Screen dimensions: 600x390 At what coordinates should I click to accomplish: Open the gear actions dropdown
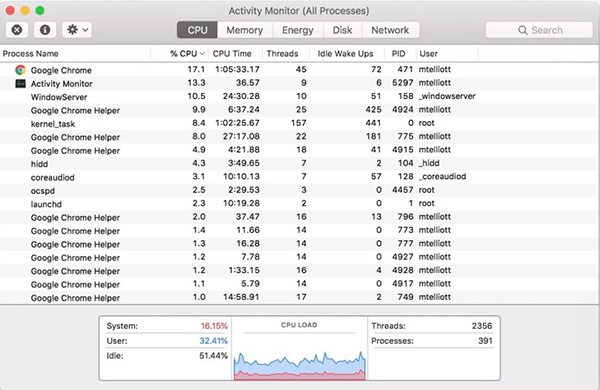pos(77,30)
